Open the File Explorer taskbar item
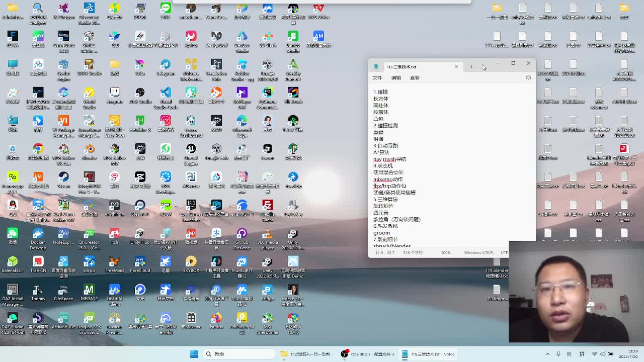The image size is (644, 362). [x=307, y=354]
